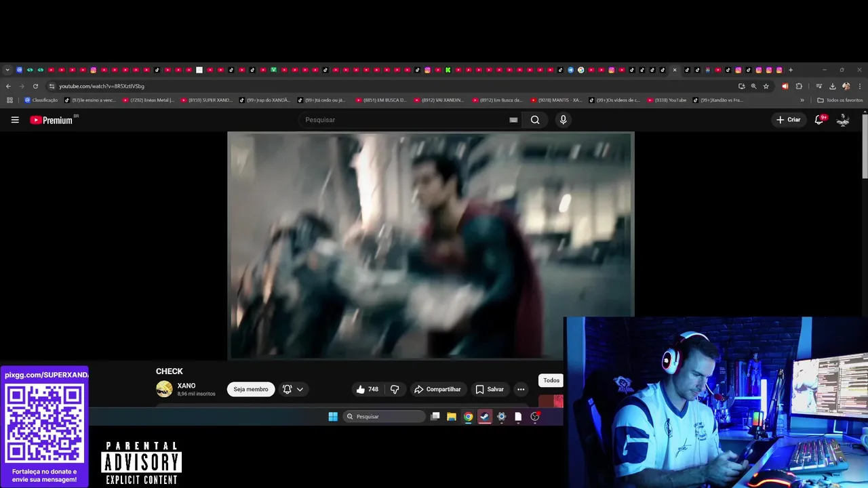Open the apps grid in bookmarks bar
The width and height of the screenshot is (868, 488).
click(9, 100)
